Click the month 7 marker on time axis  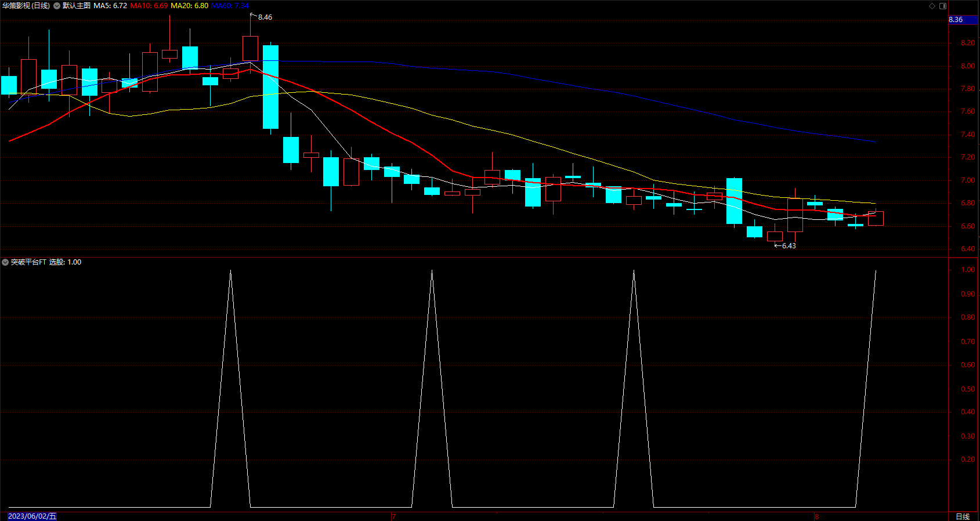pyautogui.click(x=393, y=516)
